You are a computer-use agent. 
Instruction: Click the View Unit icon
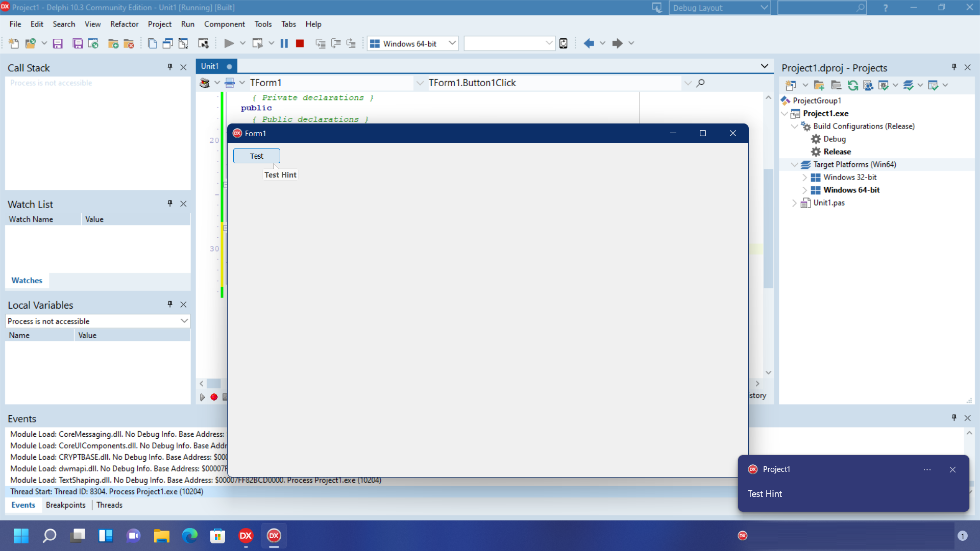152,43
